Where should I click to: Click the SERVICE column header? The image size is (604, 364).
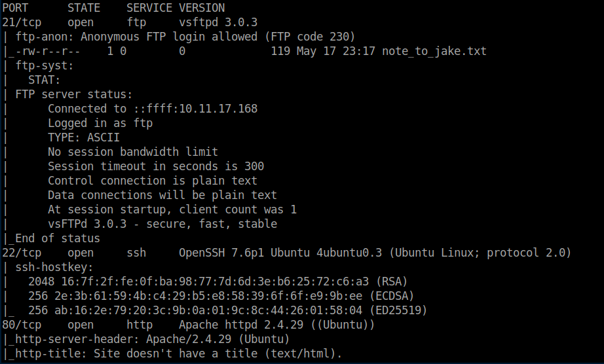[x=149, y=8]
